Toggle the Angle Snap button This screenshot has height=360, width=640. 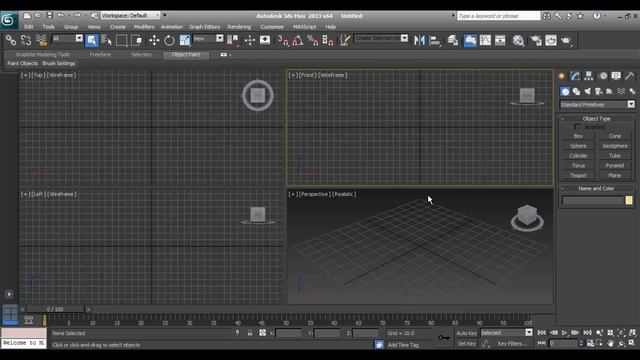point(298,40)
